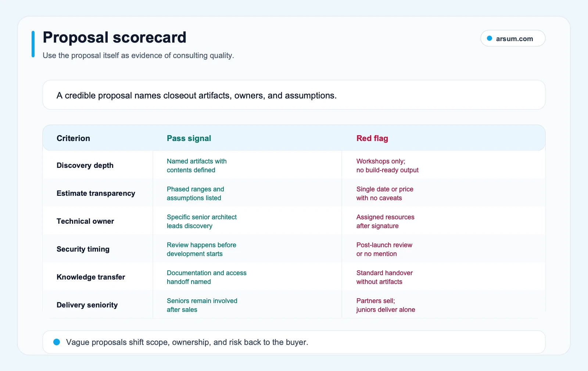The height and width of the screenshot is (371, 588).
Task: Select the 'Discovery depth' row label
Action: coord(85,165)
